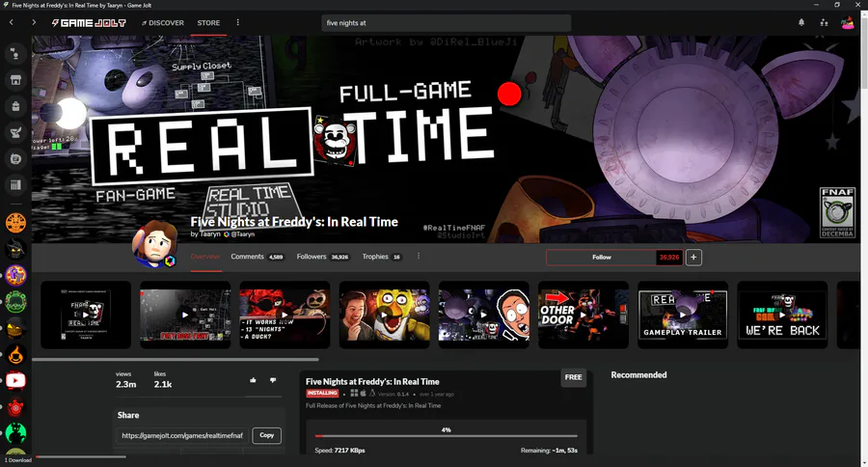Open the game page tab overflow menu
Screen dimensions: 868x467
point(419,256)
